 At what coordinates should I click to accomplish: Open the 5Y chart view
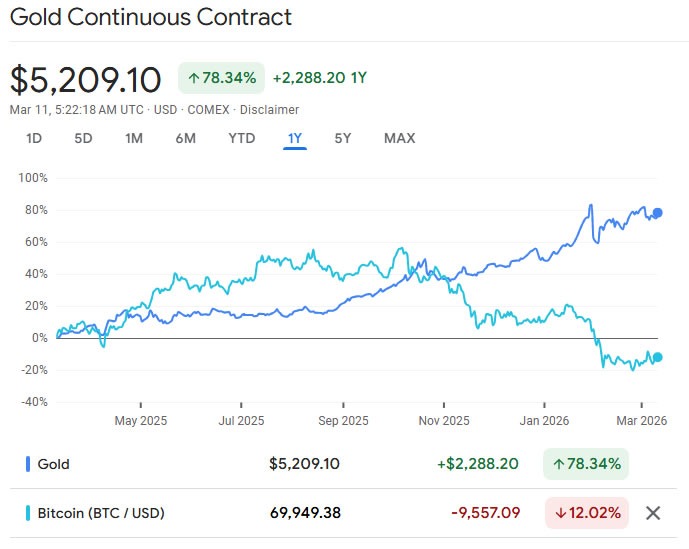tap(342, 138)
